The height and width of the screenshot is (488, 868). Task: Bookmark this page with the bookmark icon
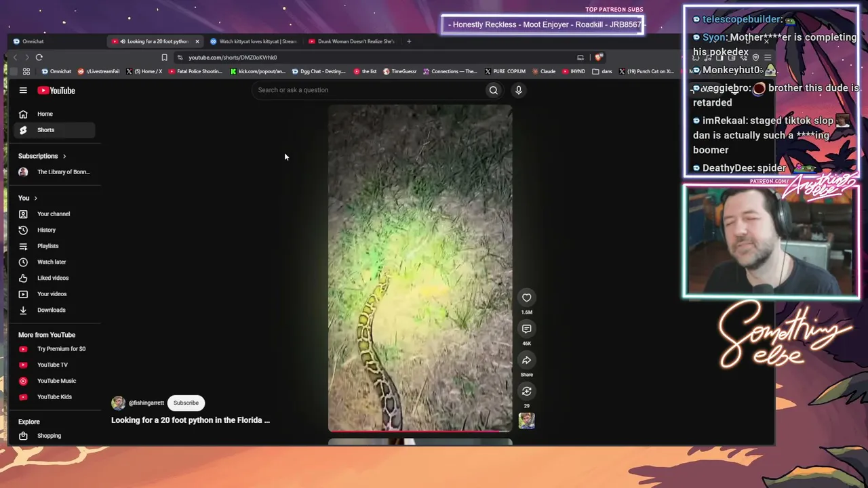point(164,58)
